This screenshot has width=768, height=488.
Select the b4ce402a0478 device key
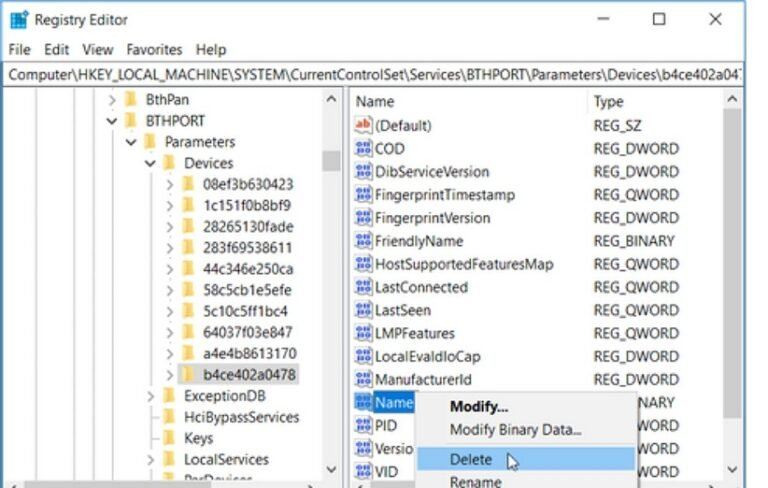[248, 374]
